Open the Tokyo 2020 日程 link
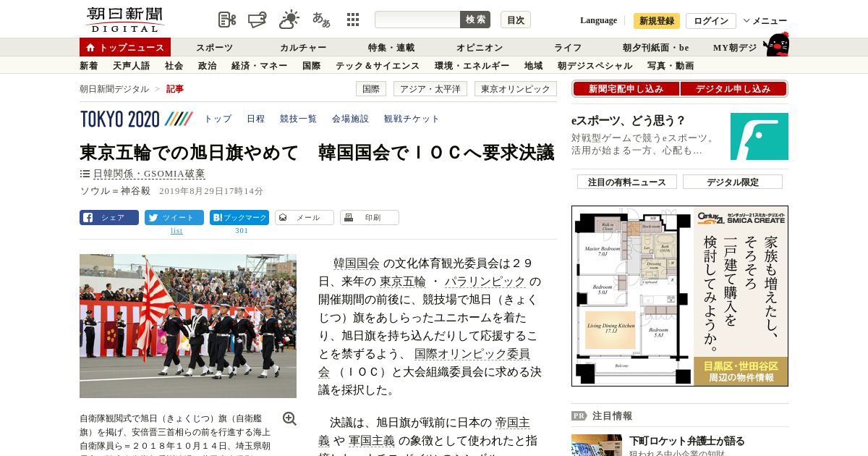Screen dimensions: 868x456 coord(255,119)
